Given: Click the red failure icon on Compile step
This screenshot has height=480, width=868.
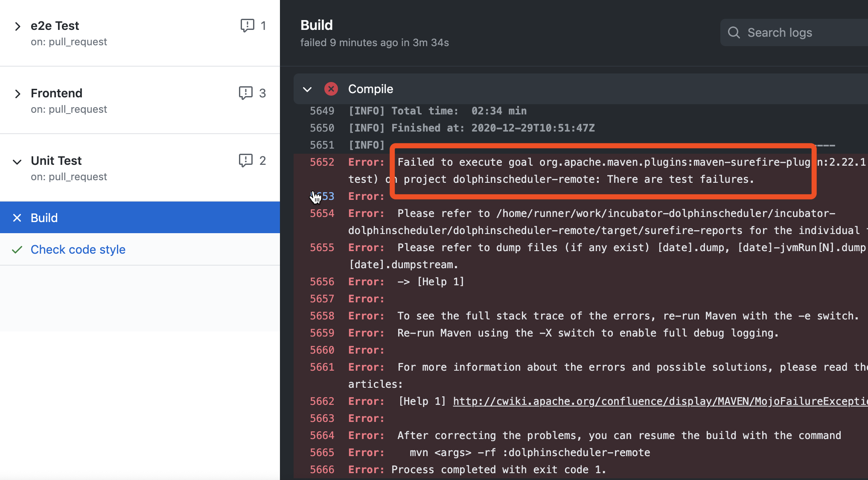Looking at the screenshot, I should [x=331, y=89].
